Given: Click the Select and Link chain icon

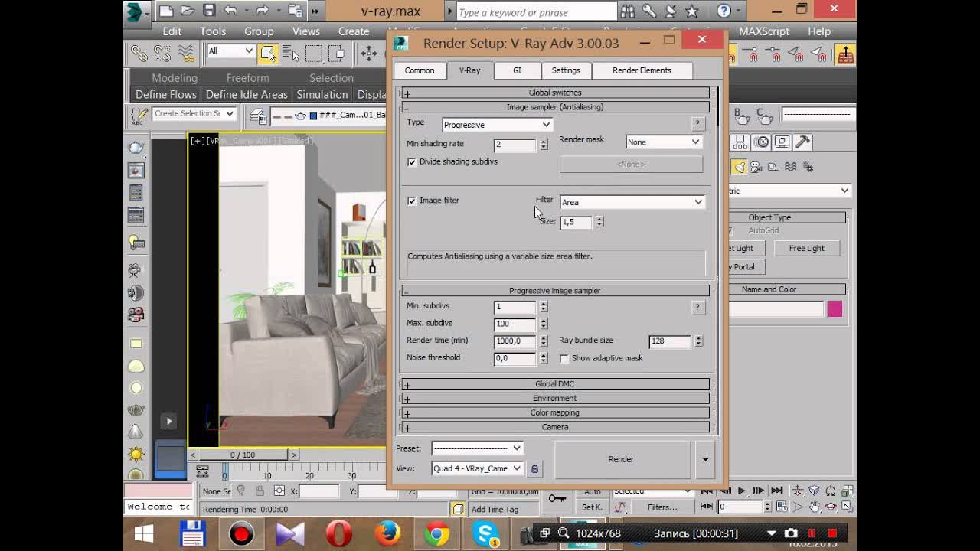Looking at the screenshot, I should click(139, 53).
